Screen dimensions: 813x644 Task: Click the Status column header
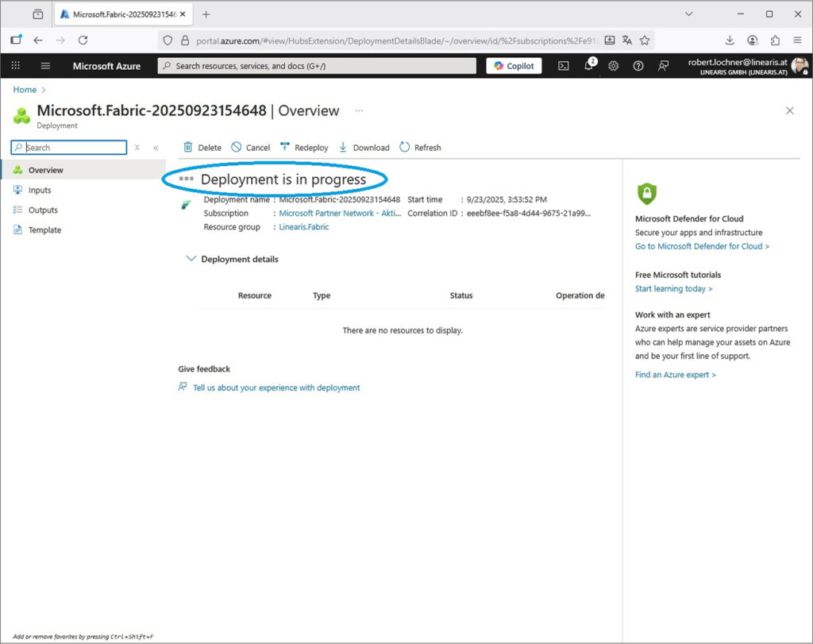click(461, 295)
